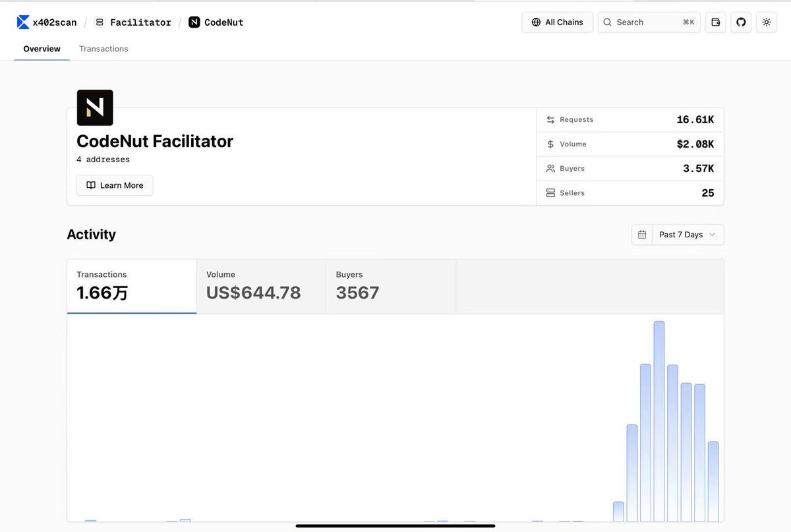Switch to the Transactions tab
Screen dimensions: 791x532
(103, 49)
